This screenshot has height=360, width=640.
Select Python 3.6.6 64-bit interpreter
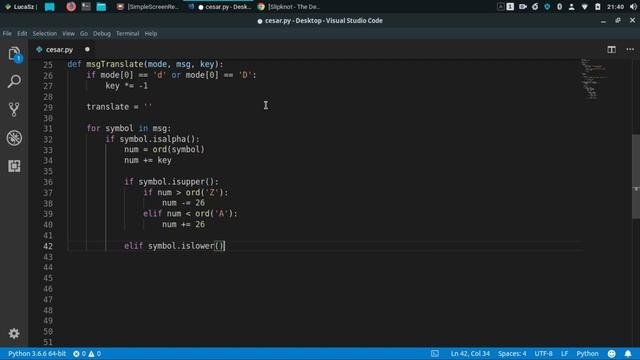pos(37,353)
